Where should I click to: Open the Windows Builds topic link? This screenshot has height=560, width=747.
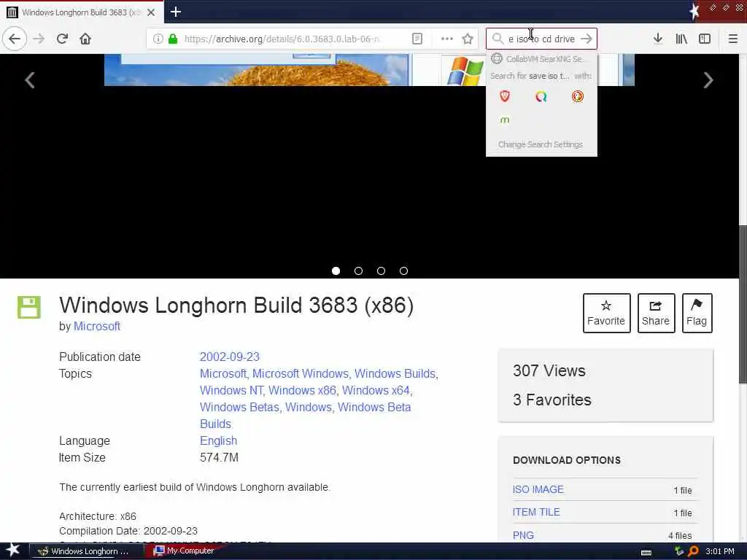395,373
